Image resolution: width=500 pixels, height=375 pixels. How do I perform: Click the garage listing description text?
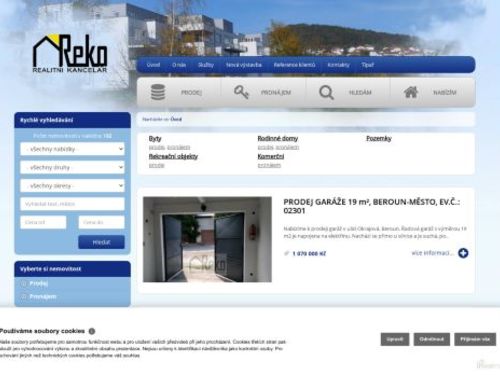click(375, 232)
